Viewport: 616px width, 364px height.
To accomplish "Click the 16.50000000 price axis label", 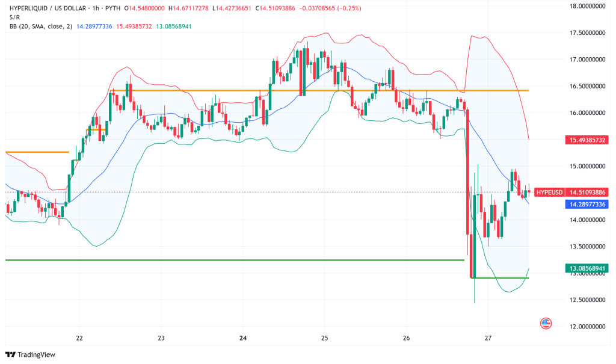I will tap(587, 86).
